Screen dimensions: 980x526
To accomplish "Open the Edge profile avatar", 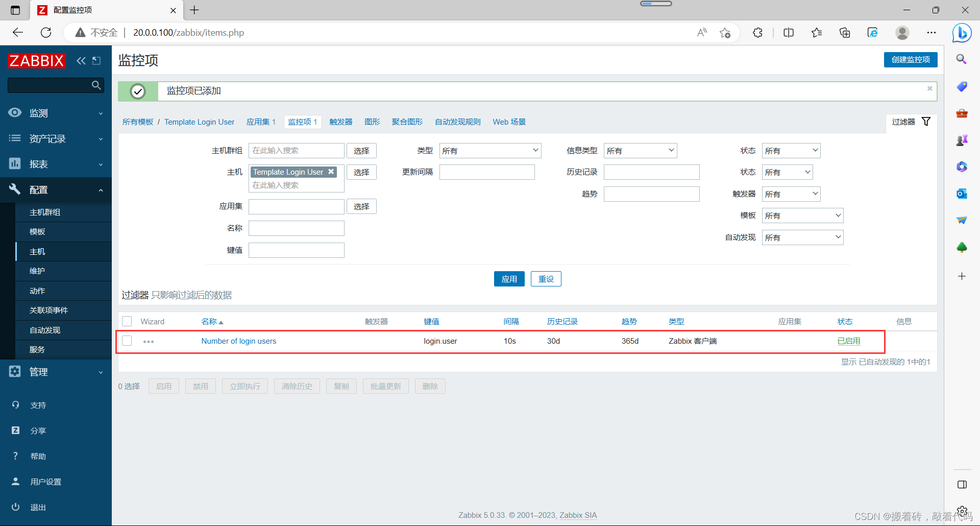I will (902, 33).
